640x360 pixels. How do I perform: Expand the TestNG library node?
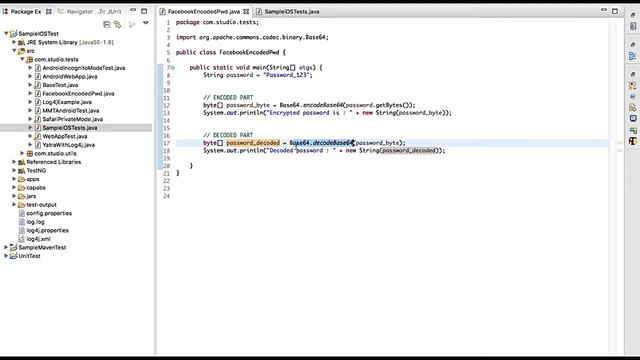pos(14,170)
